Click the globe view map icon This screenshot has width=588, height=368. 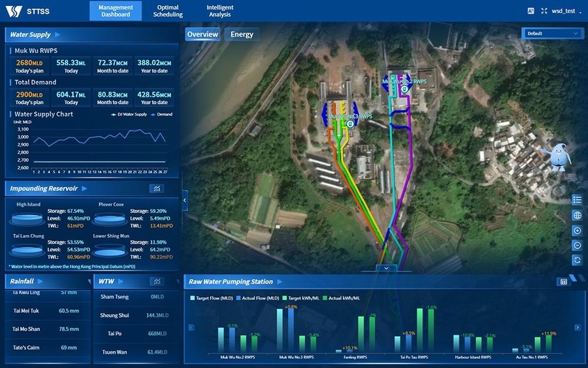tap(577, 215)
